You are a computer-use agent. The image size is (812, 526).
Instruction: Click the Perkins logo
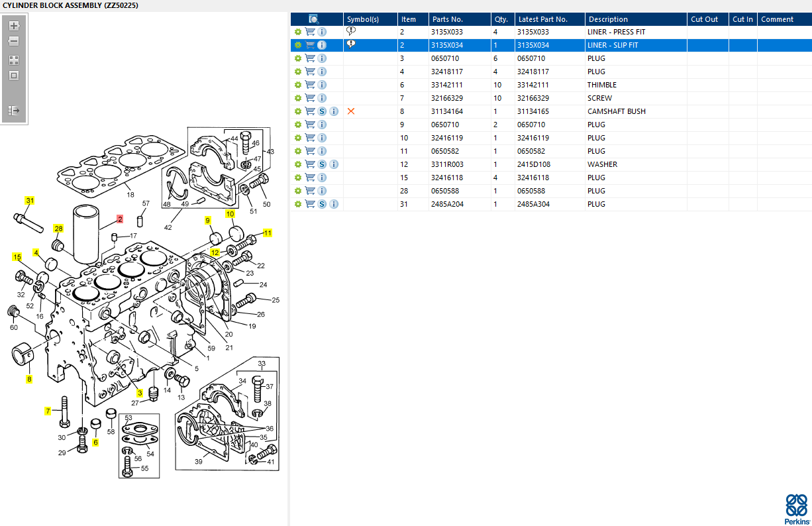[797, 508]
